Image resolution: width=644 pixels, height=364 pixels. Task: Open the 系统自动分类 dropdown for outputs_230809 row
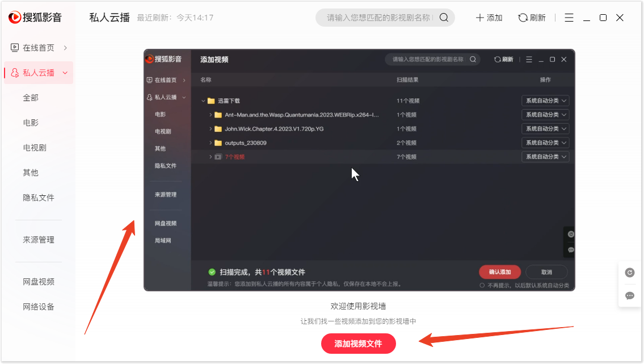coord(545,143)
